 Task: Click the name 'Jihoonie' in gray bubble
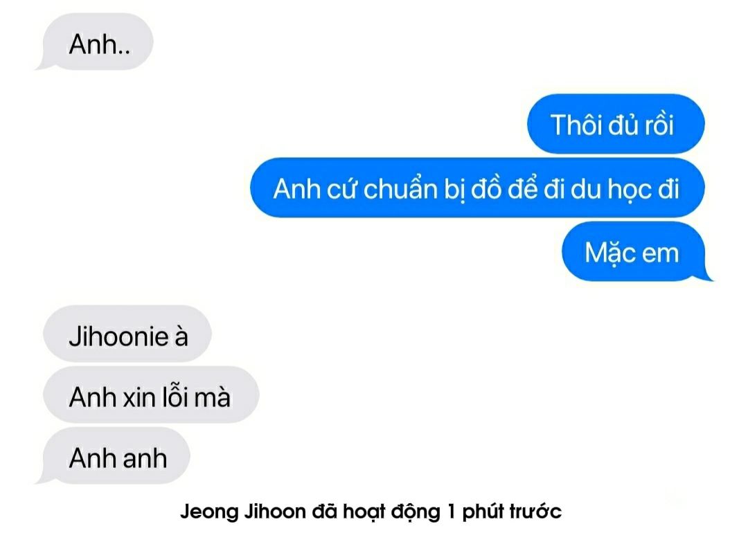tap(119, 336)
